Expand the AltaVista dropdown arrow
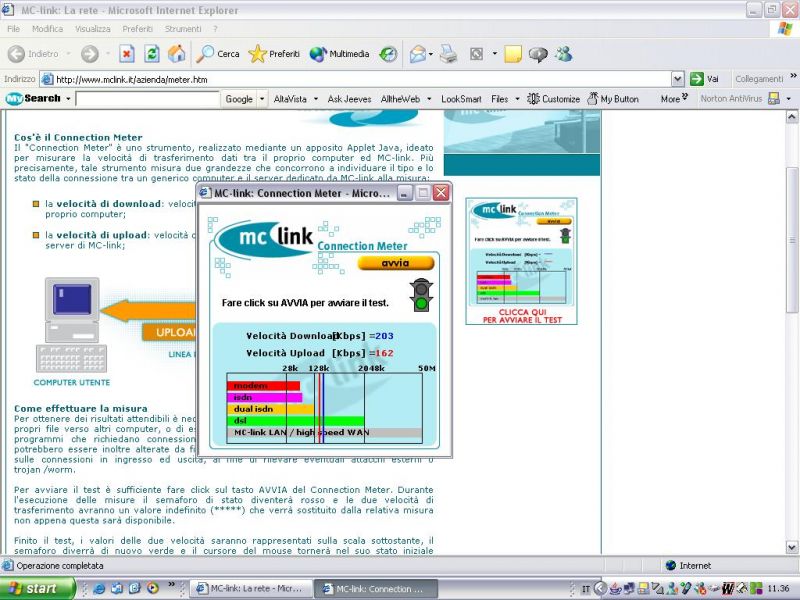 point(316,98)
